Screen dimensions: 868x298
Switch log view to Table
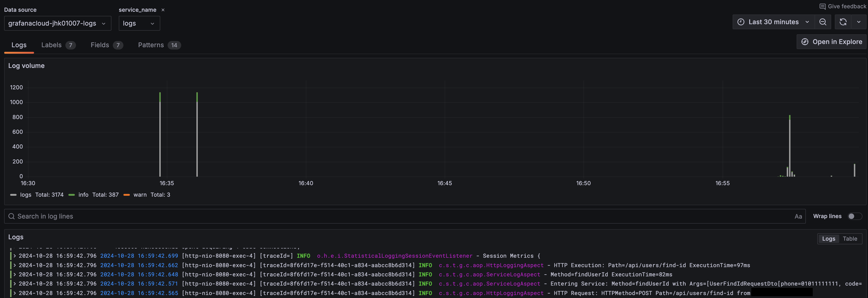pos(850,239)
